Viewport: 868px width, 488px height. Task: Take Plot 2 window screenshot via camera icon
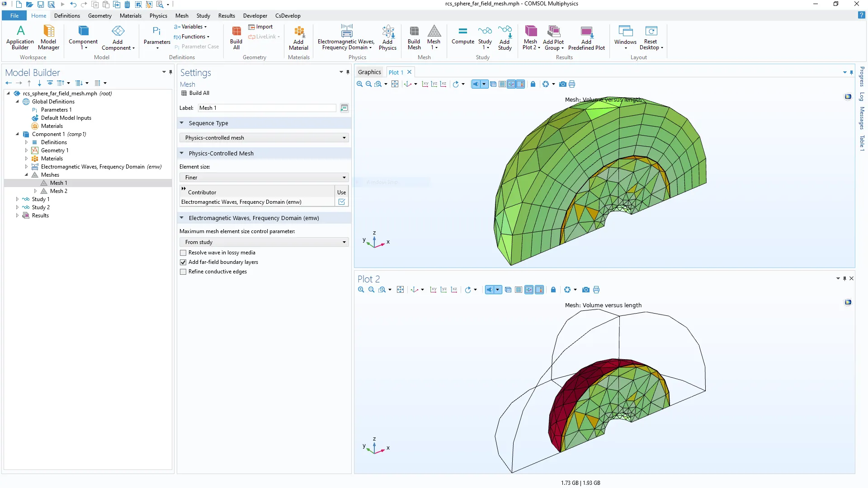[586, 290]
